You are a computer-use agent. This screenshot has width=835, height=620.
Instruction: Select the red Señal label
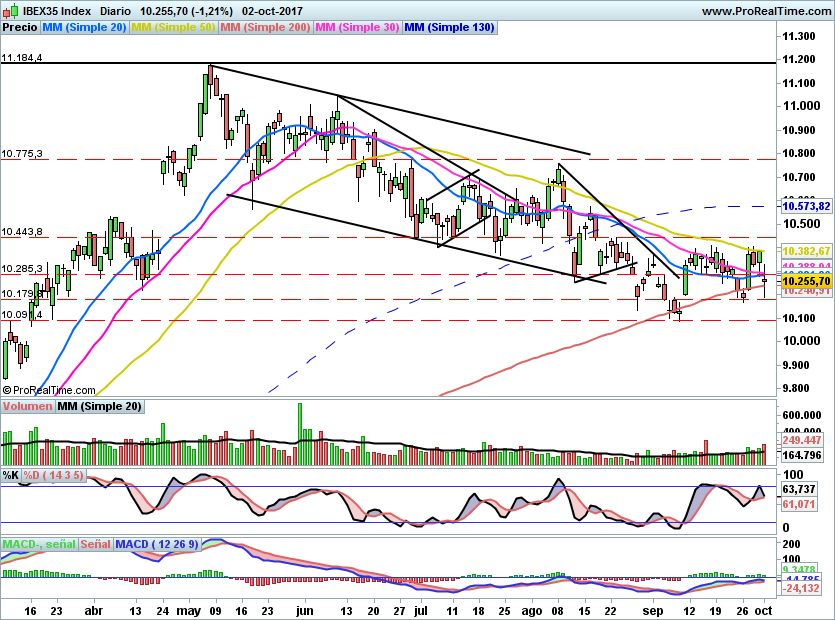(95, 544)
